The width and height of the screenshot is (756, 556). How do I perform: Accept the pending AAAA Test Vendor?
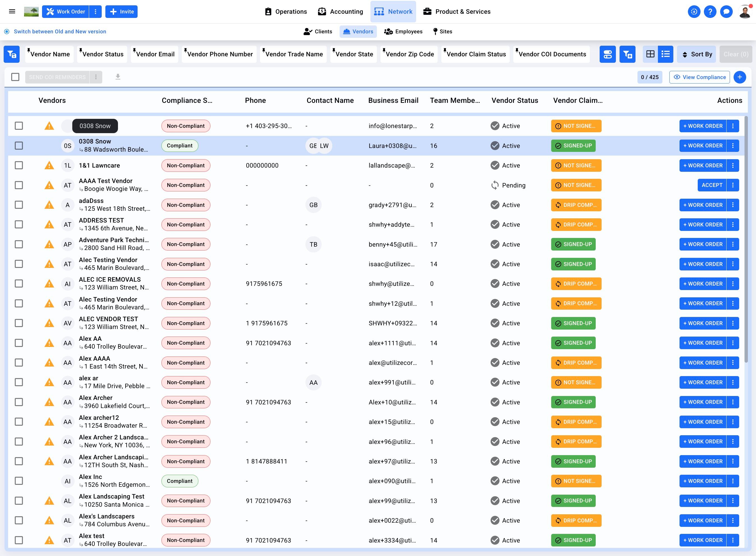pos(712,185)
